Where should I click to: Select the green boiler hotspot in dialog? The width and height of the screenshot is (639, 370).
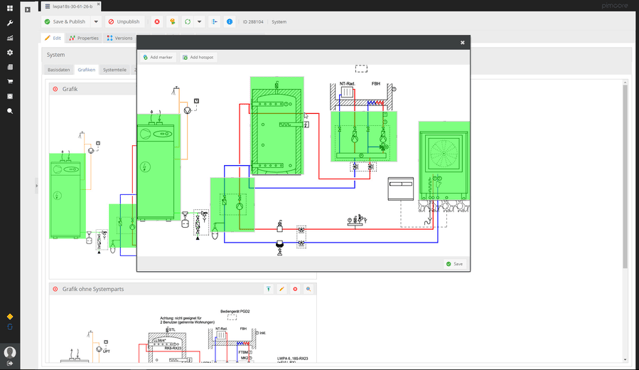(x=159, y=167)
